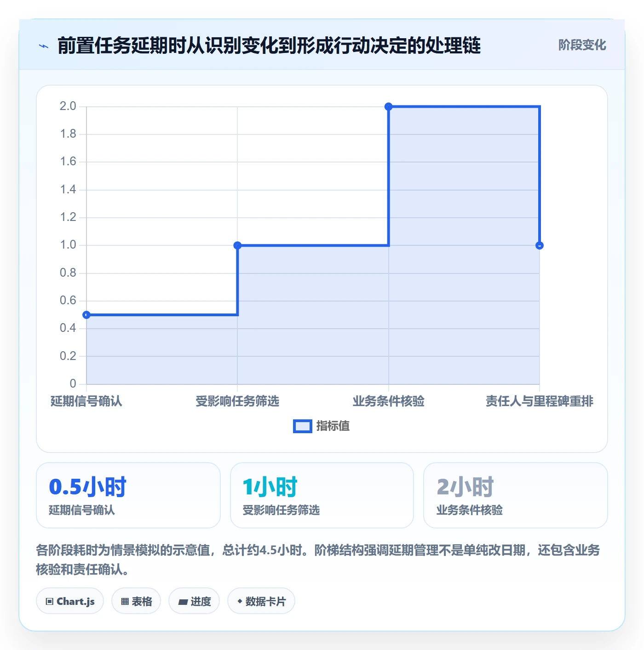Click the 业务条件核验 x-axis label

[388, 401]
